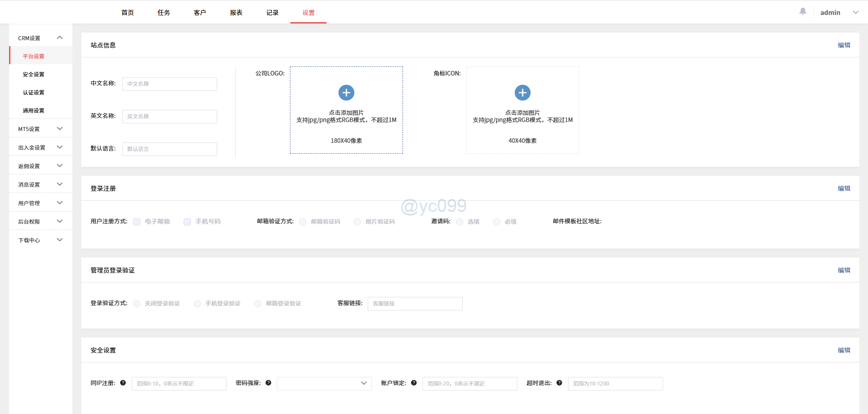Click the help icon next to 密码强度

[x=268, y=383]
